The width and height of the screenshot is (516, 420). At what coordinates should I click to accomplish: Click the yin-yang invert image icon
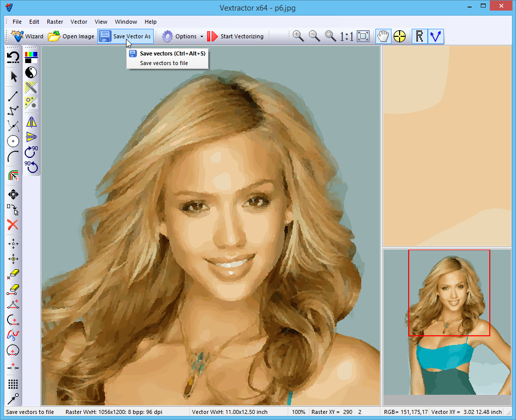pos(31,72)
